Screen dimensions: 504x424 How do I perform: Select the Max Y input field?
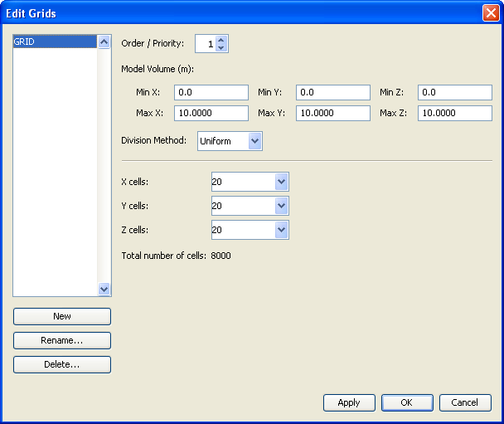pyautogui.click(x=332, y=113)
